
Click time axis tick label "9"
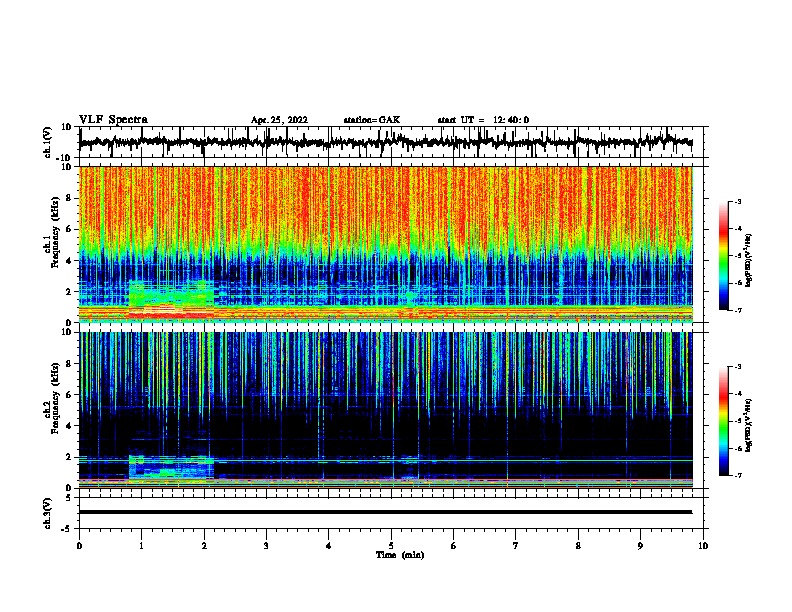click(x=640, y=545)
